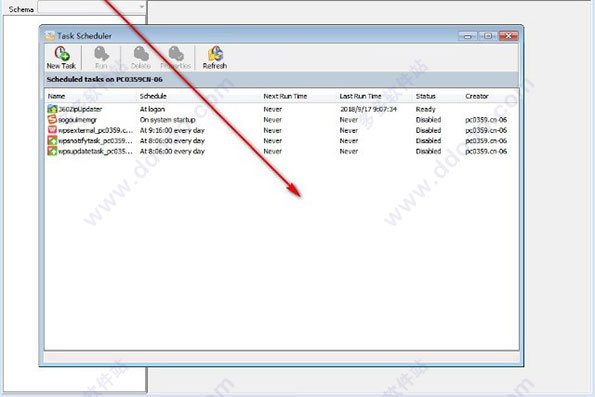Click Next Run Time 'Never' of sogoulmemgr
Screen dimensions: 595x397
point(272,120)
